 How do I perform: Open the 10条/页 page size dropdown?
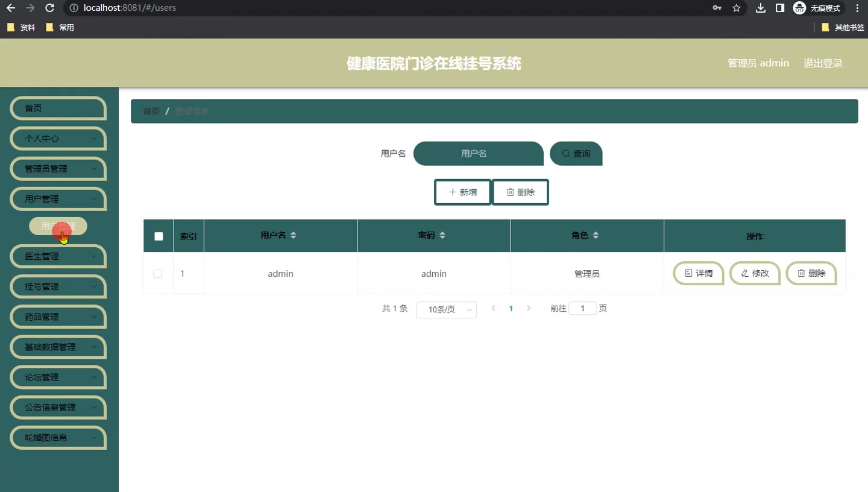click(447, 309)
